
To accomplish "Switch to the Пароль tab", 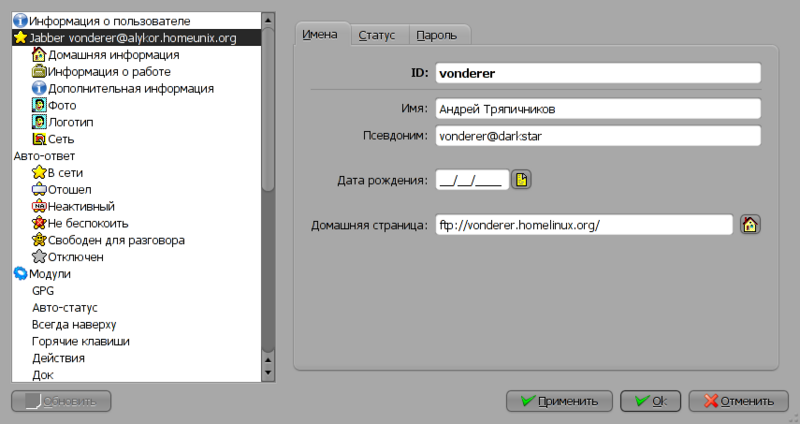I will 437,35.
